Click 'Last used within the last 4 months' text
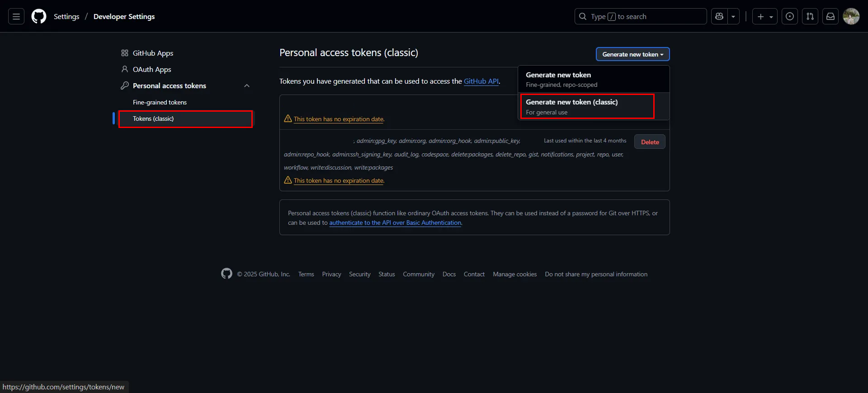This screenshot has height=393, width=868. point(585,141)
